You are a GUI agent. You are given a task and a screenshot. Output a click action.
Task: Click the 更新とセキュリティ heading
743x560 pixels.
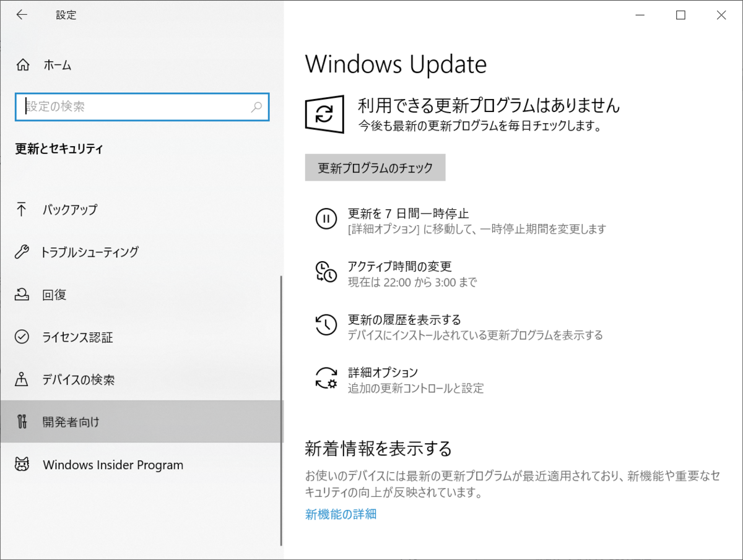[x=59, y=149]
